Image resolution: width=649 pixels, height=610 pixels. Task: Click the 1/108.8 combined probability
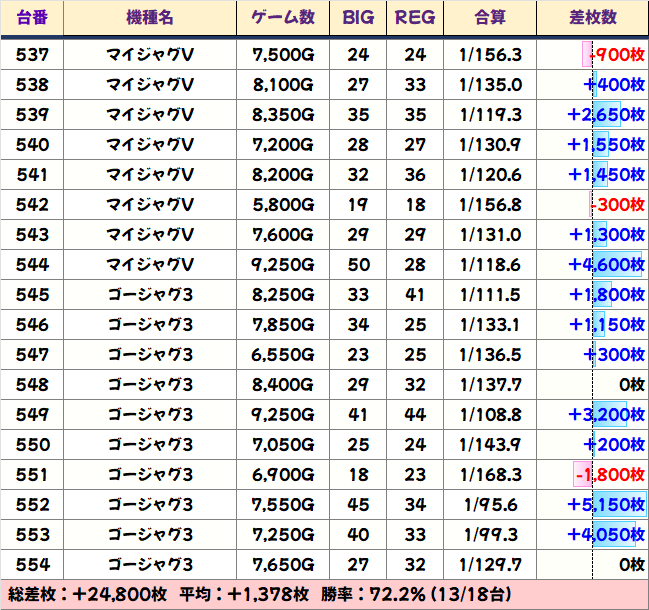tap(490, 415)
